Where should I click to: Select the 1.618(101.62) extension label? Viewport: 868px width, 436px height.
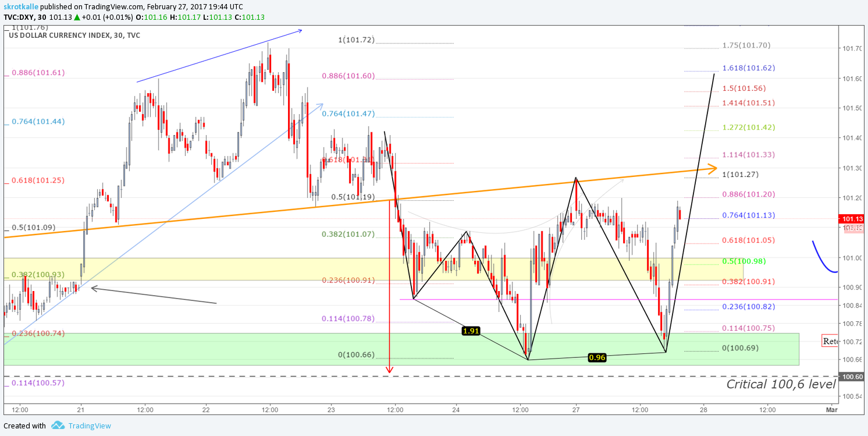749,68
